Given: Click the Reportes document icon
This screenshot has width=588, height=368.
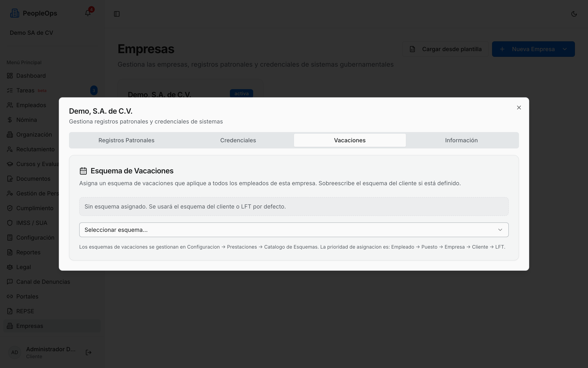Looking at the screenshot, I should coord(10,252).
